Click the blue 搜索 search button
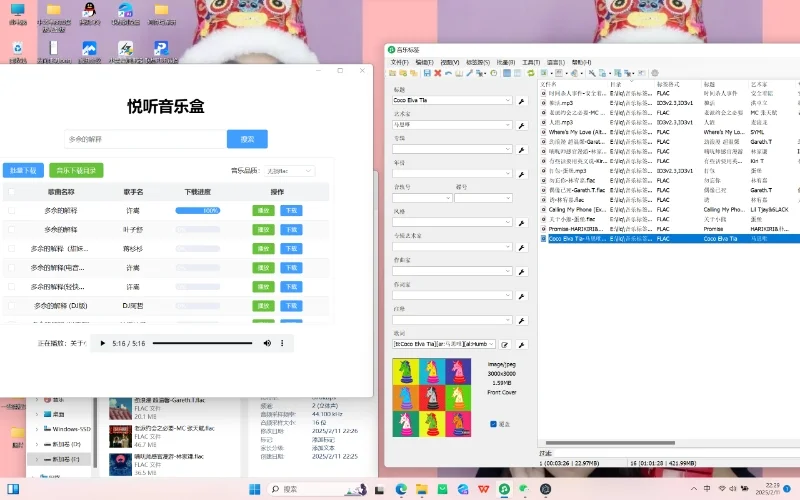The height and width of the screenshot is (500, 800). coord(247,139)
